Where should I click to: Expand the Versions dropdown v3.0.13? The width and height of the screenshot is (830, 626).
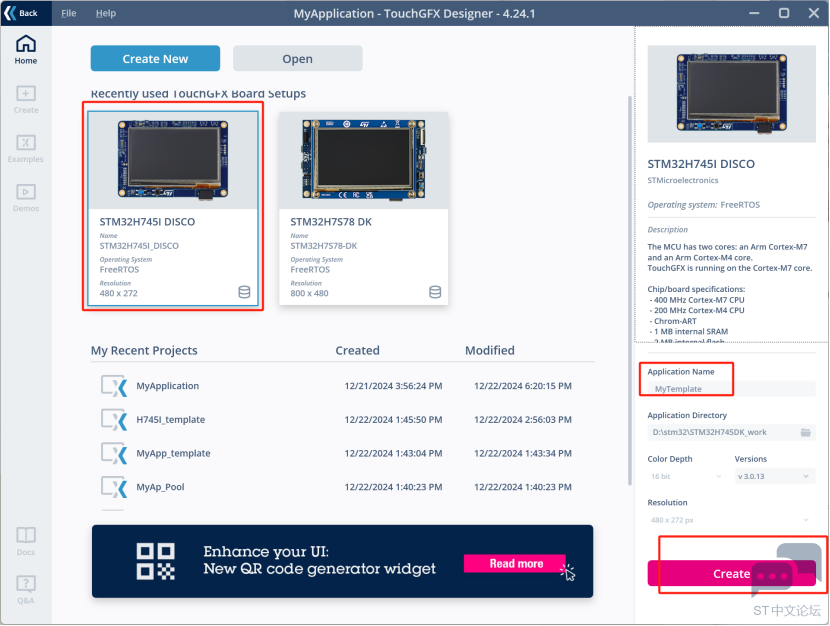(774, 476)
